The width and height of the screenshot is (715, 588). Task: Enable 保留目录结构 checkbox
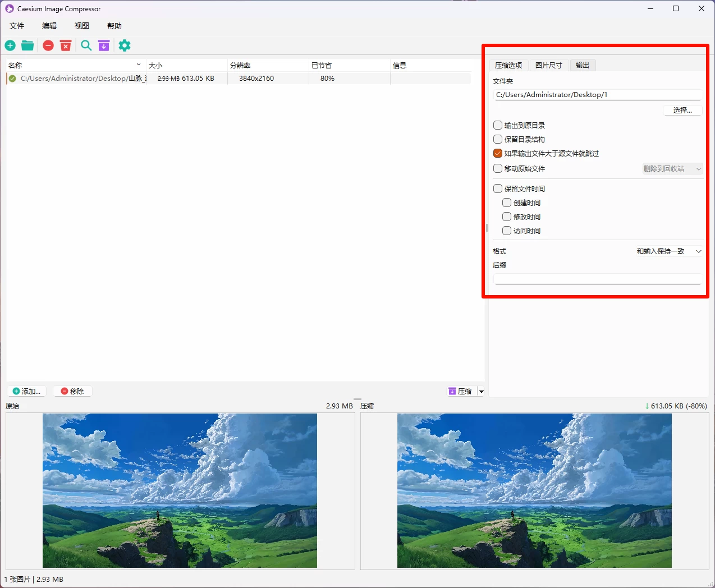(497, 139)
